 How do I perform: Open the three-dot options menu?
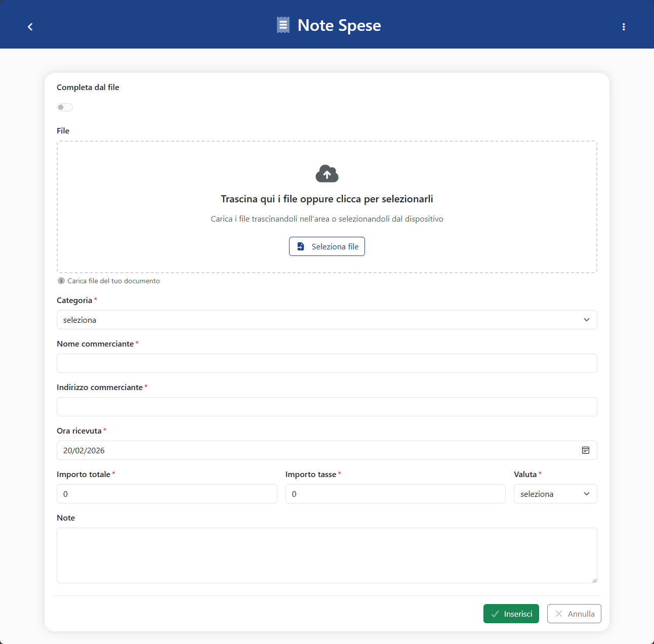pyautogui.click(x=623, y=27)
